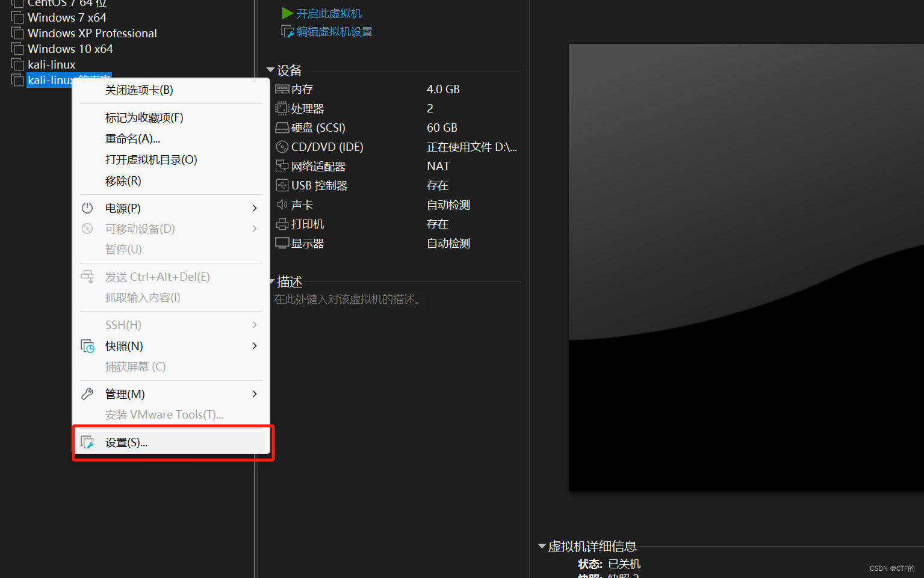The image size is (924, 578).
Task: Click the 网络适配器 value NAT
Action: click(x=438, y=166)
